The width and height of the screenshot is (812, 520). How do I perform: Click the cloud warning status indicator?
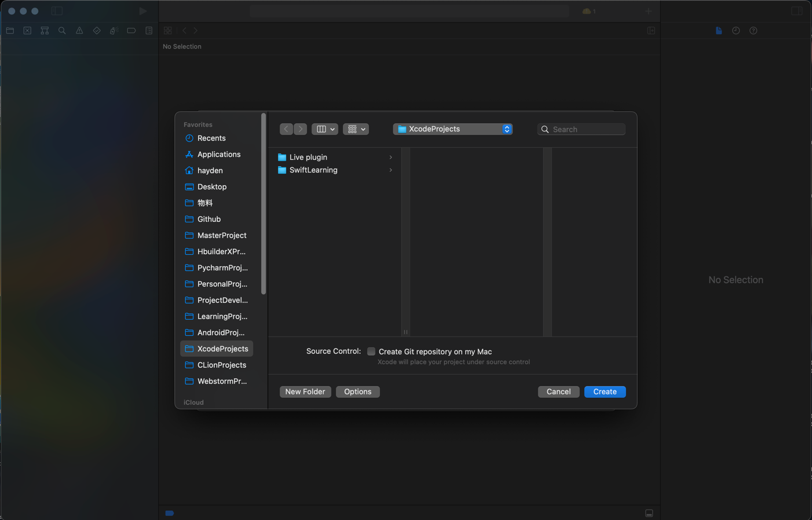click(588, 11)
